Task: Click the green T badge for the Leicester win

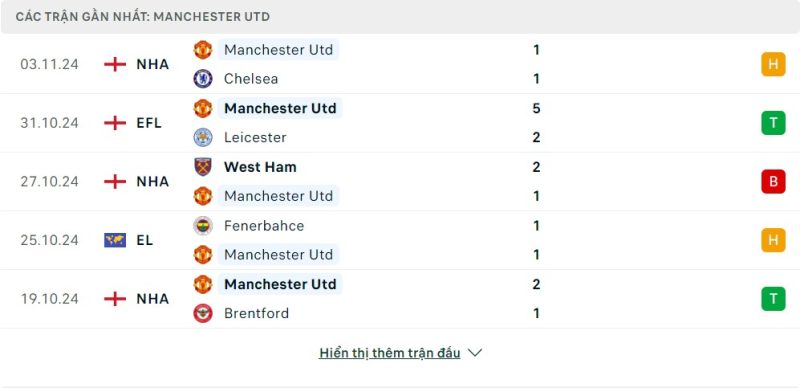Action: point(773,123)
